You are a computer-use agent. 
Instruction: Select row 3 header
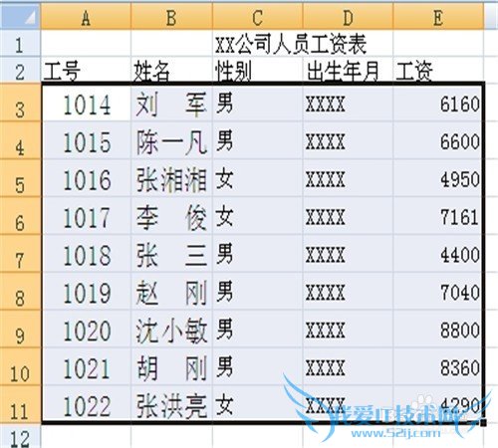20,103
